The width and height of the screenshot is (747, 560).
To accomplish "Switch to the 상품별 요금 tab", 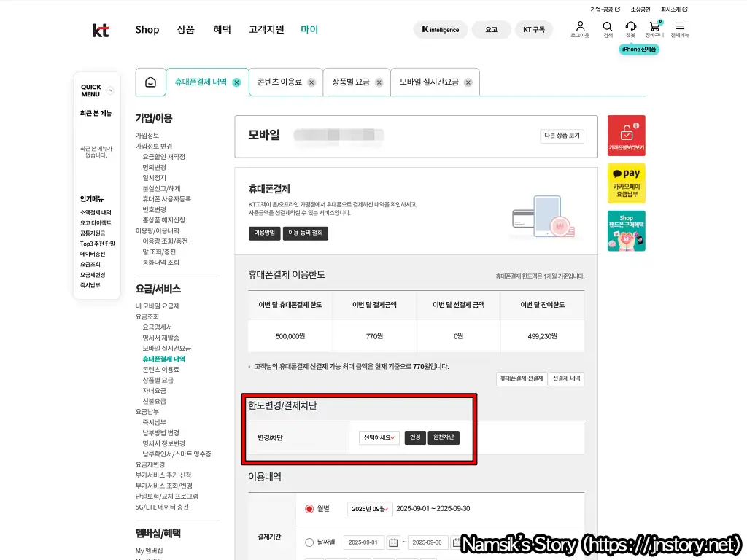I will coord(351,82).
